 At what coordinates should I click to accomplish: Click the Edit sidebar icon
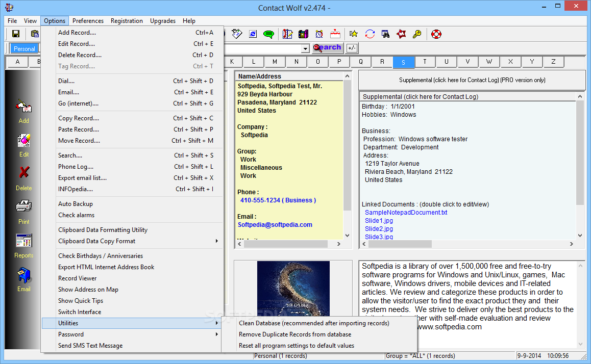point(24,140)
